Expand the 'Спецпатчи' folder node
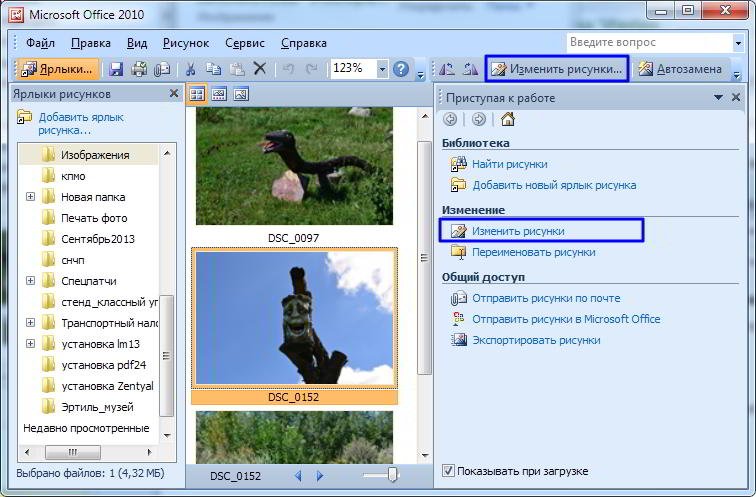Viewport: 756px width, 497px height. point(31,281)
